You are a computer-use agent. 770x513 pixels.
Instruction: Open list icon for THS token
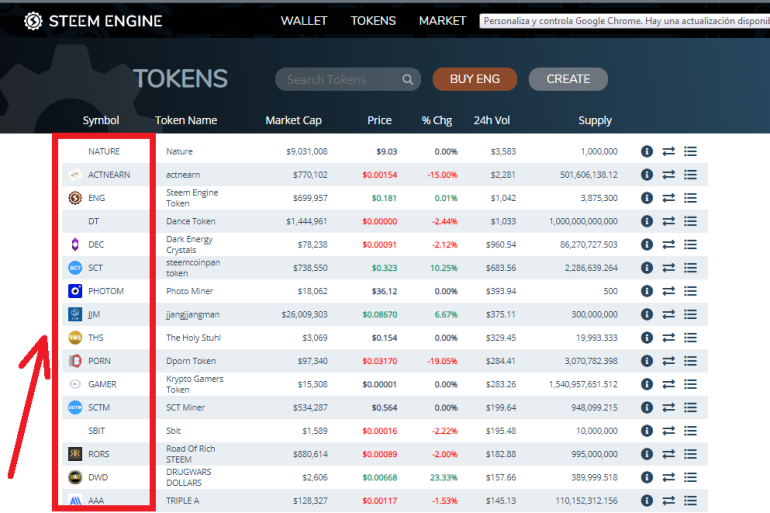click(690, 338)
